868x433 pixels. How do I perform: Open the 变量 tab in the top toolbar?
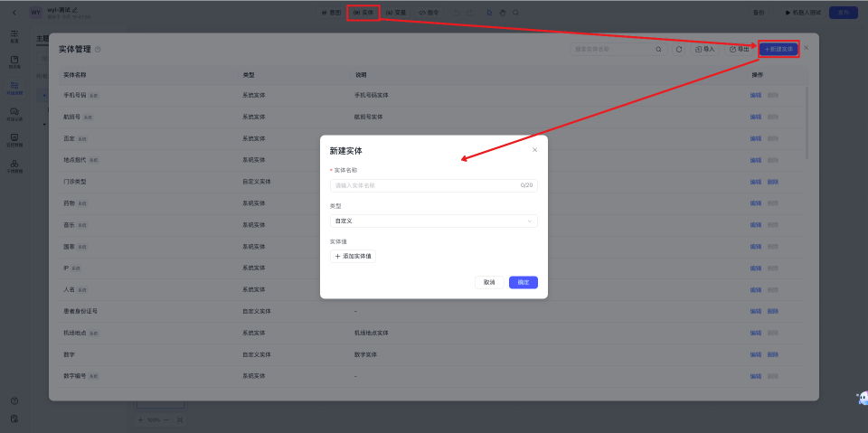(x=396, y=13)
